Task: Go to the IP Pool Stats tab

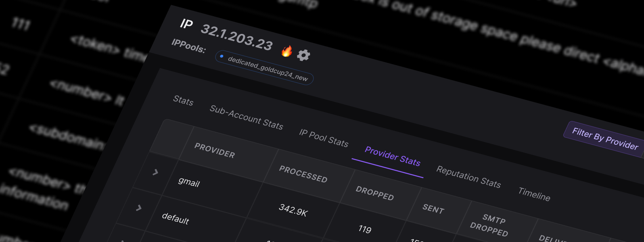Action: click(x=324, y=138)
